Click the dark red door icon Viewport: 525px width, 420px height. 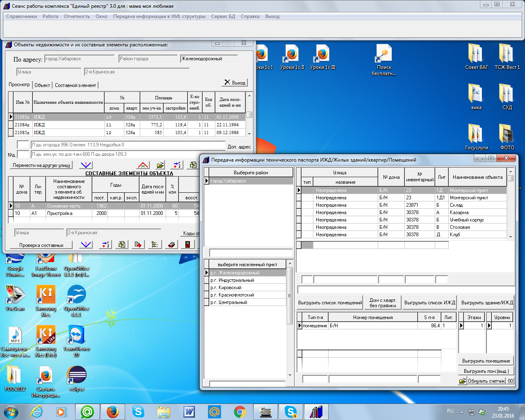[187, 245]
